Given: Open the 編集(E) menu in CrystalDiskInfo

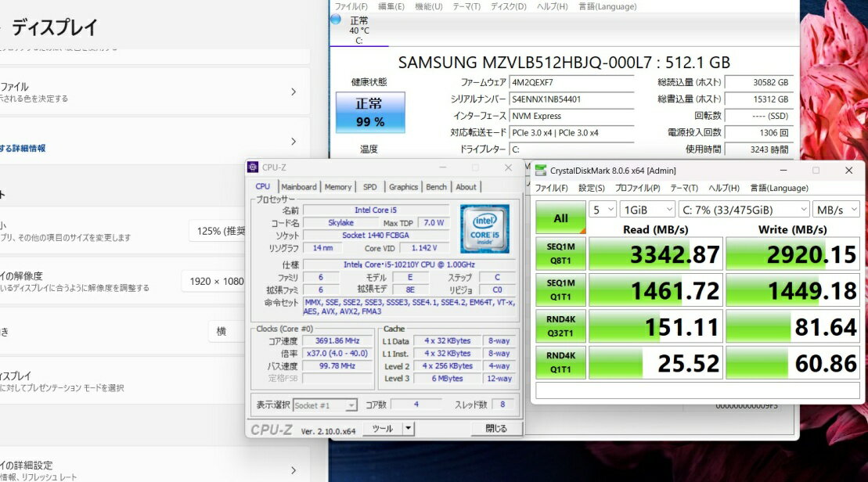Looking at the screenshot, I should [391, 6].
